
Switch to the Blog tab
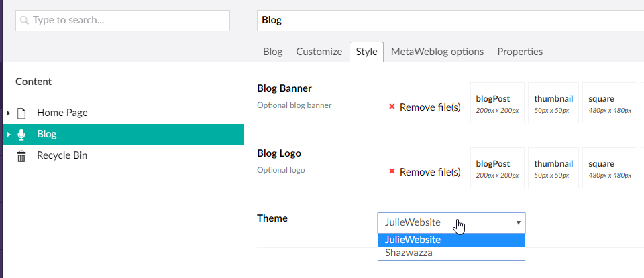(x=273, y=52)
